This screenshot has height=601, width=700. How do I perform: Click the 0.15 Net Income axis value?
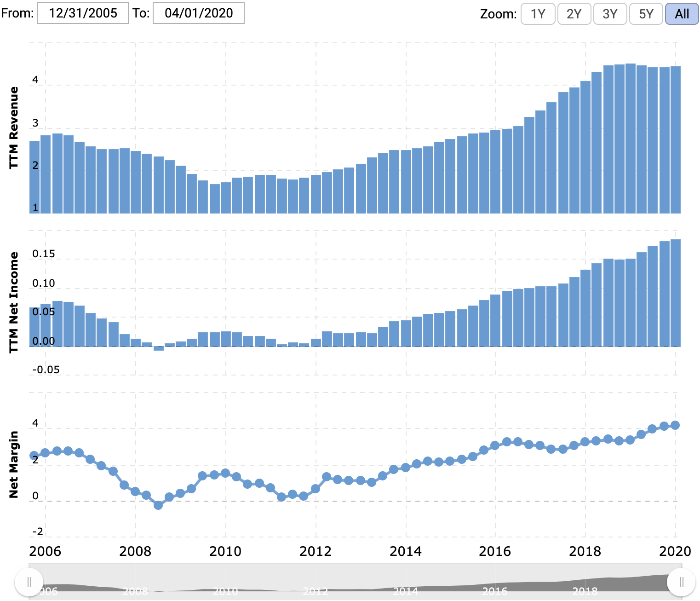[44, 254]
